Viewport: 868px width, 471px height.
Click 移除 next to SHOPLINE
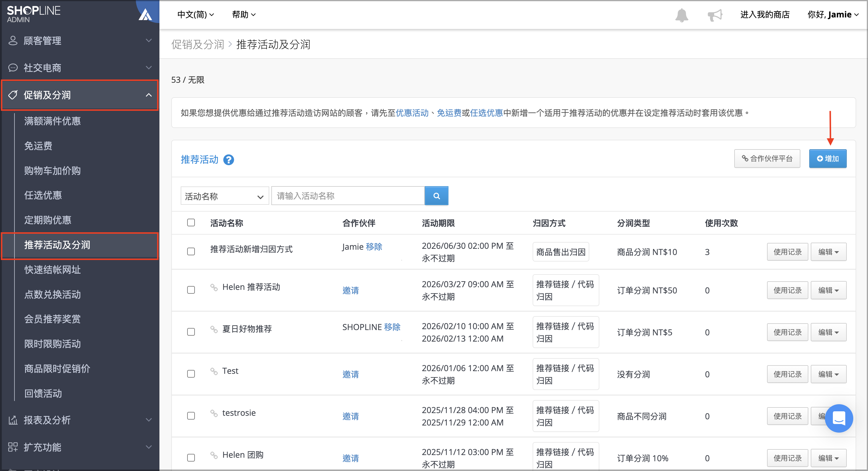(x=392, y=327)
